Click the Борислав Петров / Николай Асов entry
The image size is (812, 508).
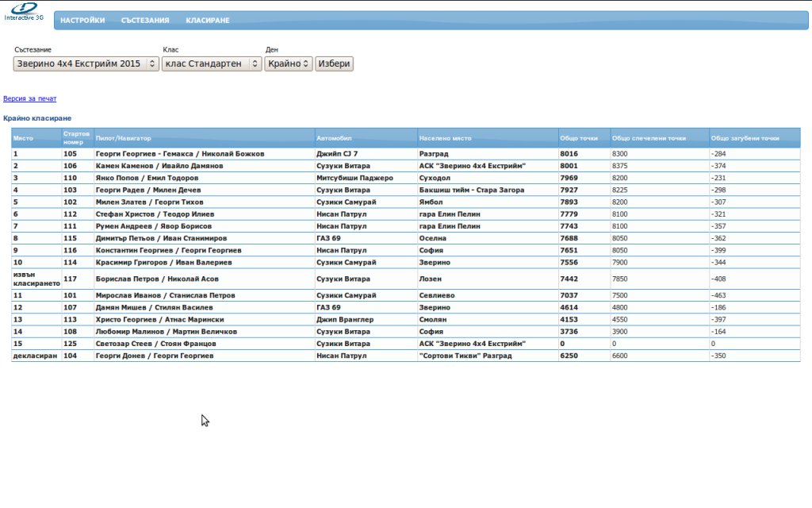point(159,279)
